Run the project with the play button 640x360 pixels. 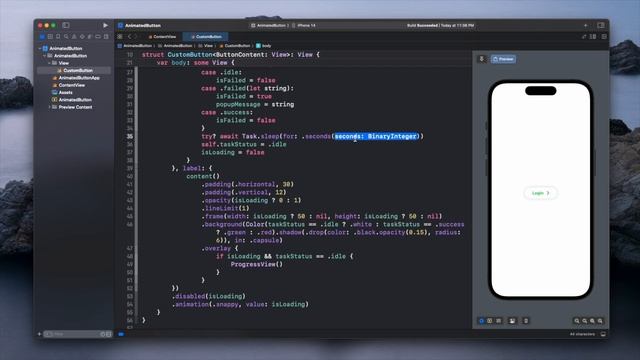(x=105, y=25)
